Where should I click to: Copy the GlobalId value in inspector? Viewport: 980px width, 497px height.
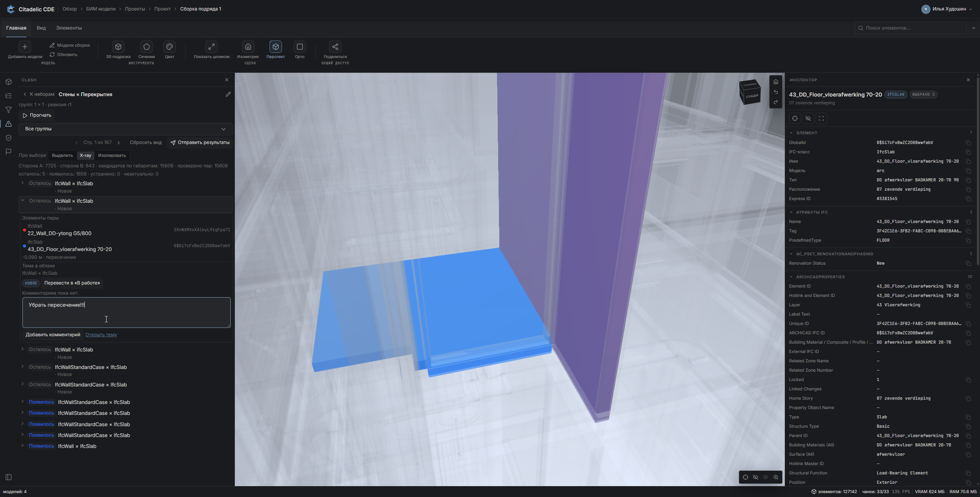968,143
